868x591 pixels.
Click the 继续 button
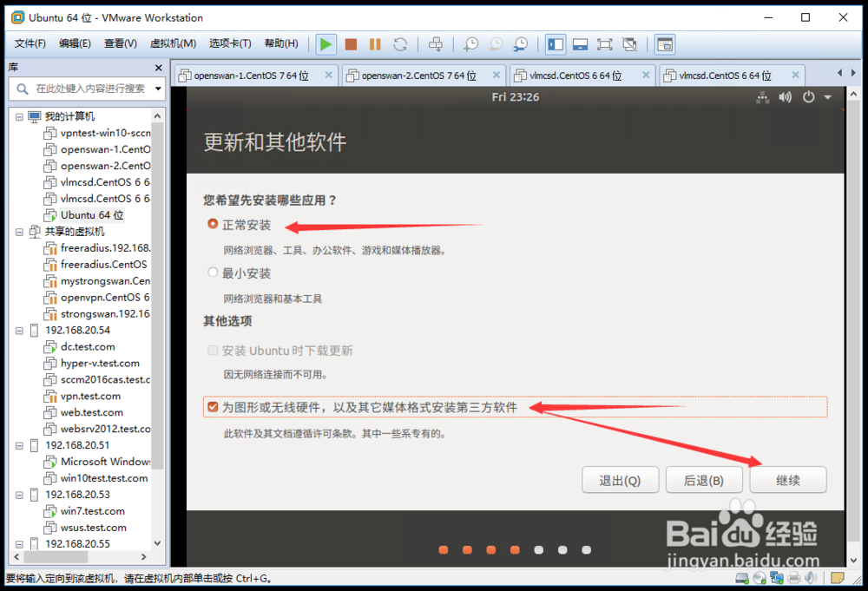pos(788,480)
